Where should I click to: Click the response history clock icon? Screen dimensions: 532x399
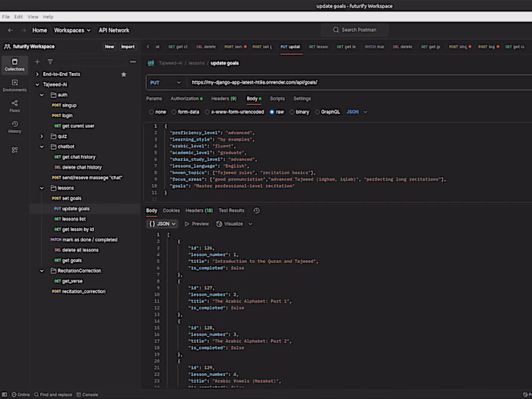click(256, 211)
